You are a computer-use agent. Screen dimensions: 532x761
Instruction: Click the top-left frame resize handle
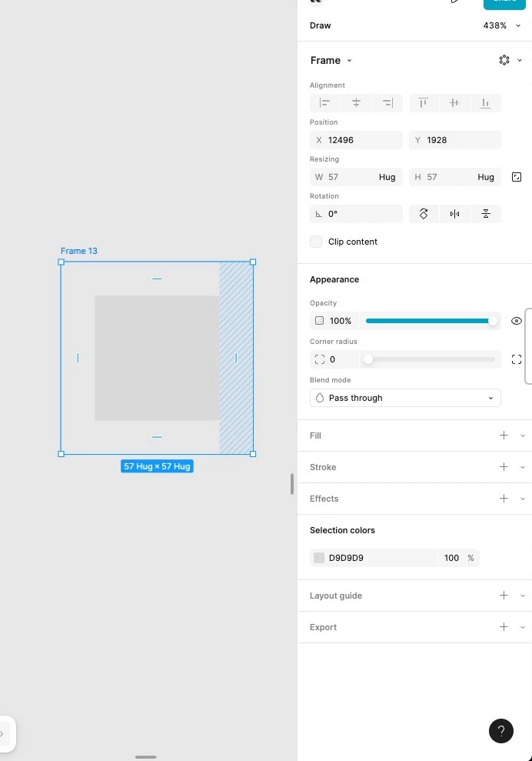coord(61,262)
